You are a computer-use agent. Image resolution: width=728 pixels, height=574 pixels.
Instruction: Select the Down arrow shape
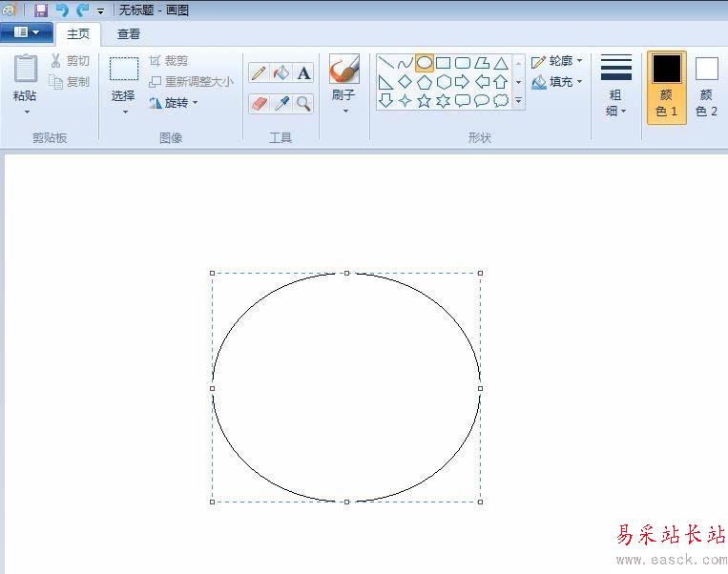click(x=385, y=101)
